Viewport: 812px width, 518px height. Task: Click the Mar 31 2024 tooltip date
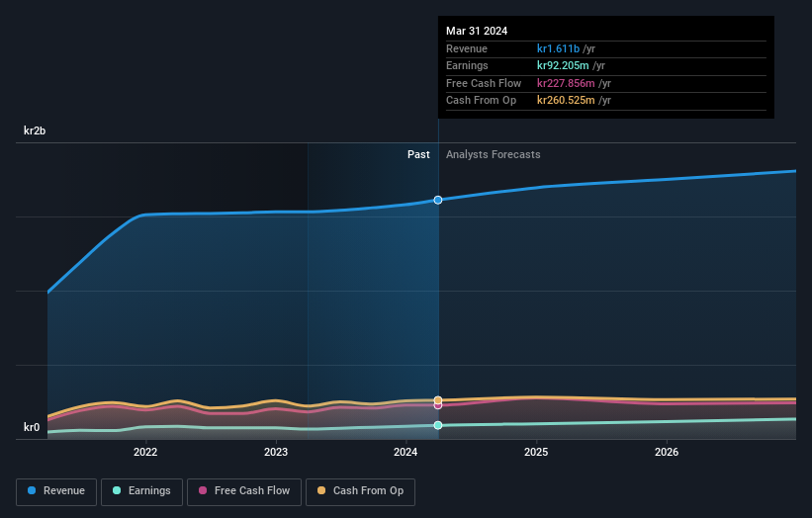477,31
